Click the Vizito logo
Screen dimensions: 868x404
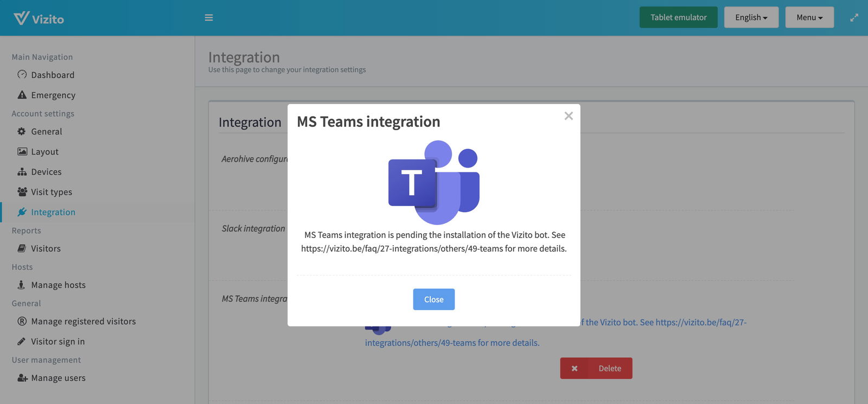click(39, 18)
